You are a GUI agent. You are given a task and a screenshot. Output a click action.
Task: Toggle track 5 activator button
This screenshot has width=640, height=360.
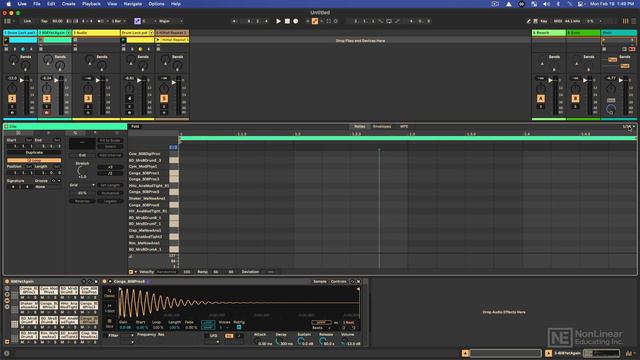coord(164,98)
